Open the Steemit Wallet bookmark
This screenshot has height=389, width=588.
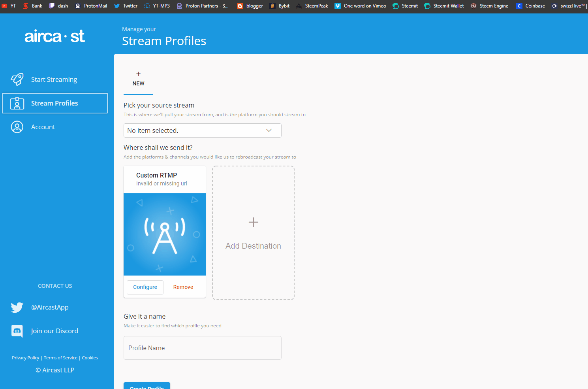click(444, 6)
